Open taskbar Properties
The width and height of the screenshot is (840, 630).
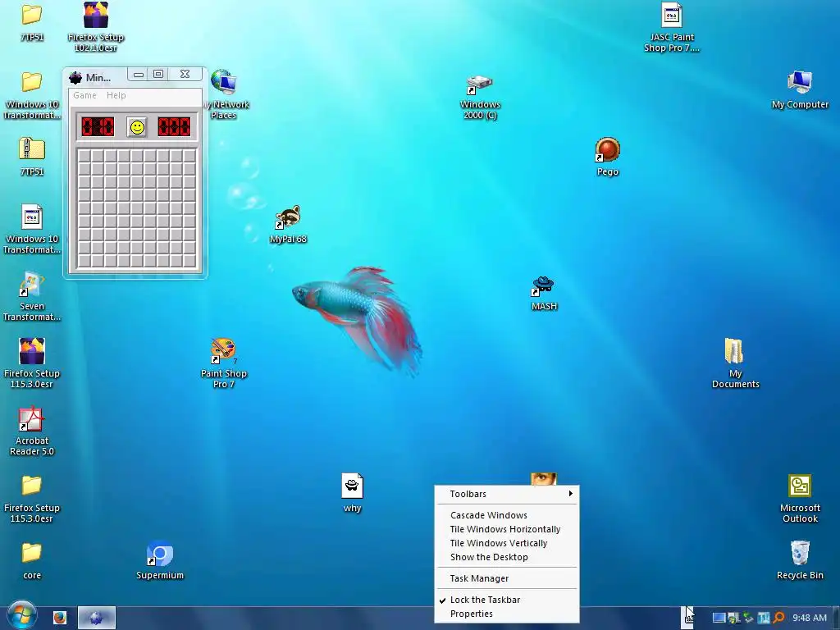coord(507,614)
